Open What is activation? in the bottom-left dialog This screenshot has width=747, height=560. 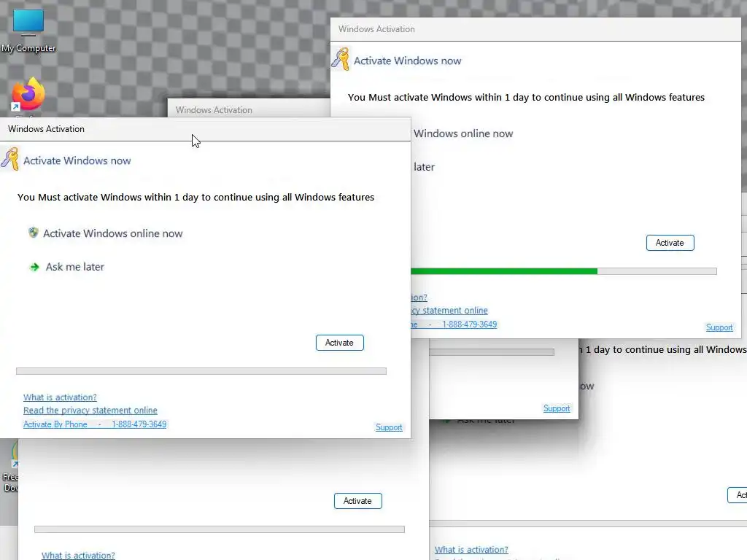[78, 555]
